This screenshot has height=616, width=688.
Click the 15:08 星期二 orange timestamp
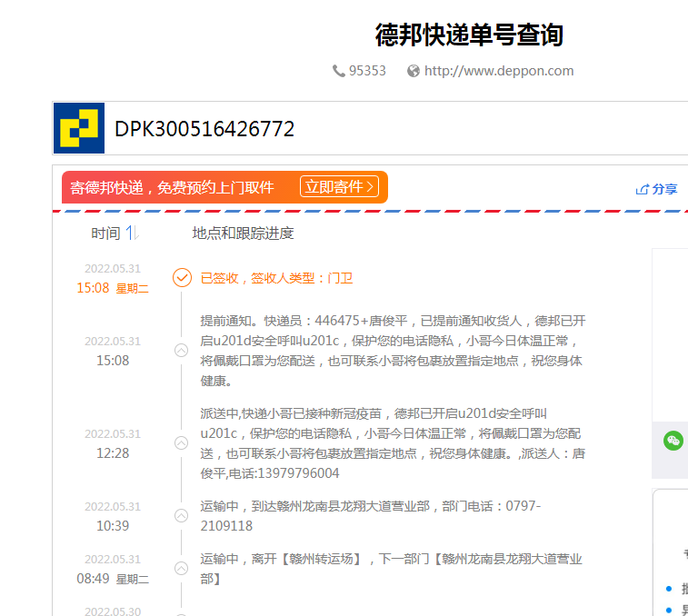pos(113,288)
